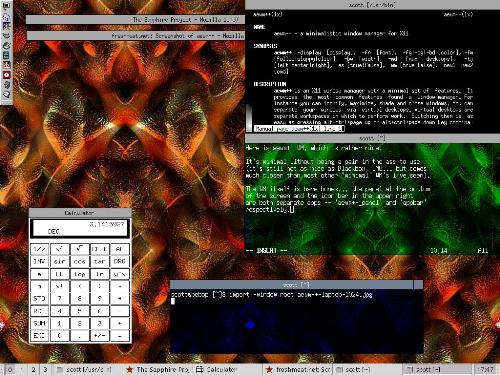Click the DESCRIPTION heading in man page
This screenshot has height=375, width=500.
(270, 84)
